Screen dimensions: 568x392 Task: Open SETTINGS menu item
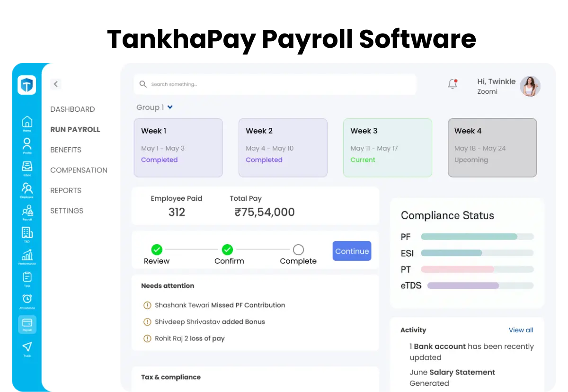pyautogui.click(x=67, y=211)
